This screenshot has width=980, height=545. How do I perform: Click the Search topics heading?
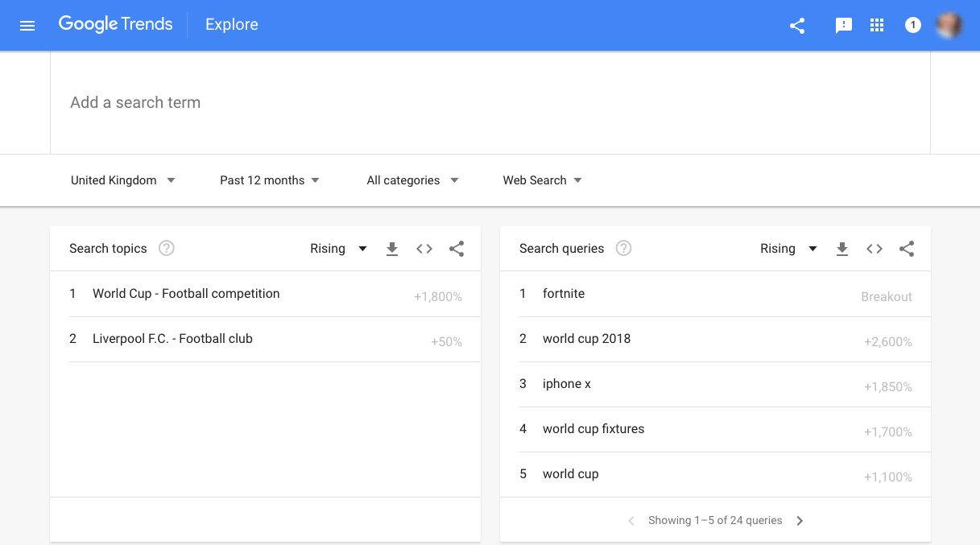pyautogui.click(x=108, y=249)
